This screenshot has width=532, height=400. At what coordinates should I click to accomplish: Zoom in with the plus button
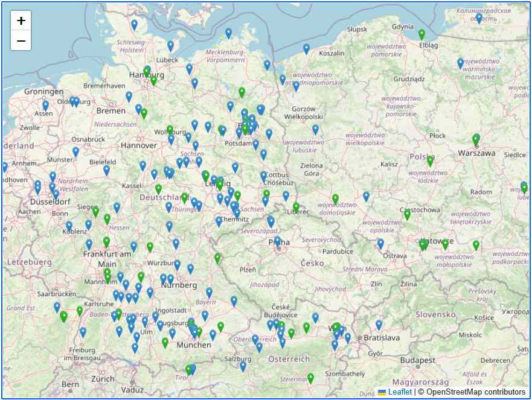[21, 21]
